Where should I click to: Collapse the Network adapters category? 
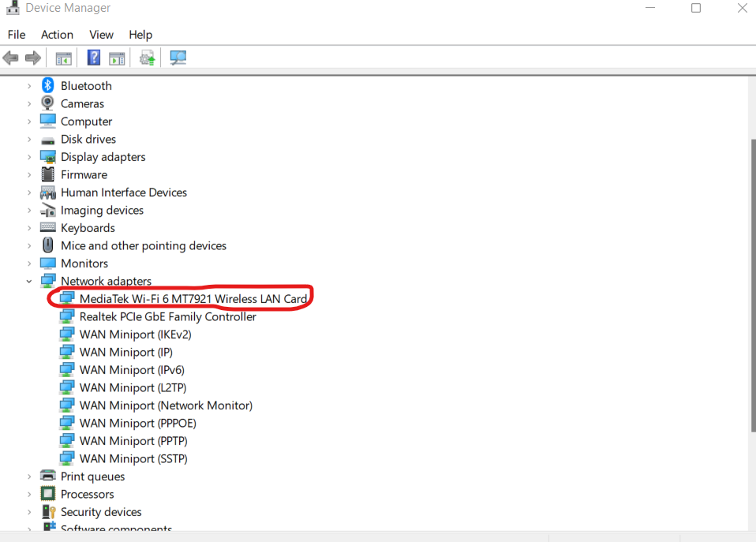pyautogui.click(x=29, y=281)
